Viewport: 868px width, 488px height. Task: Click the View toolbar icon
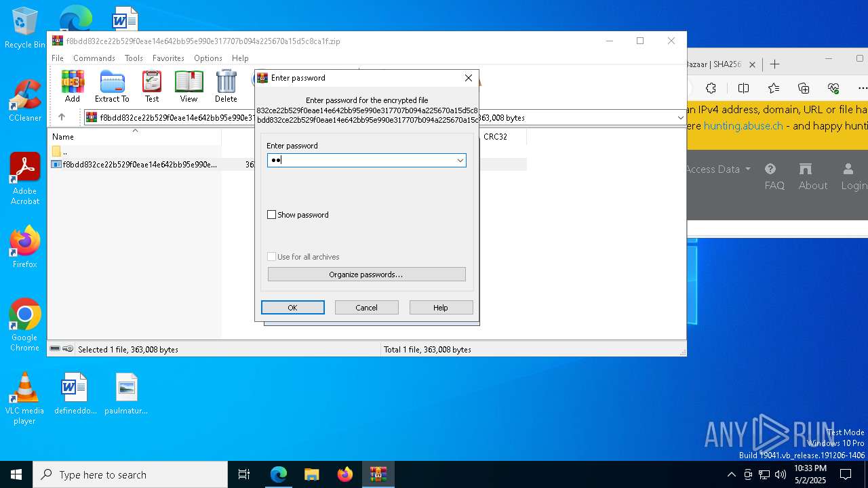coord(189,86)
